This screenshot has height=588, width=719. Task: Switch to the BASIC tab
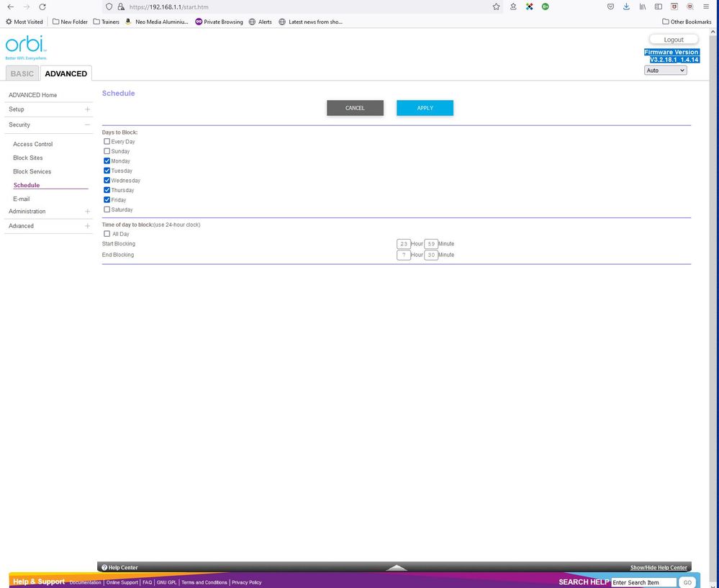(22, 73)
